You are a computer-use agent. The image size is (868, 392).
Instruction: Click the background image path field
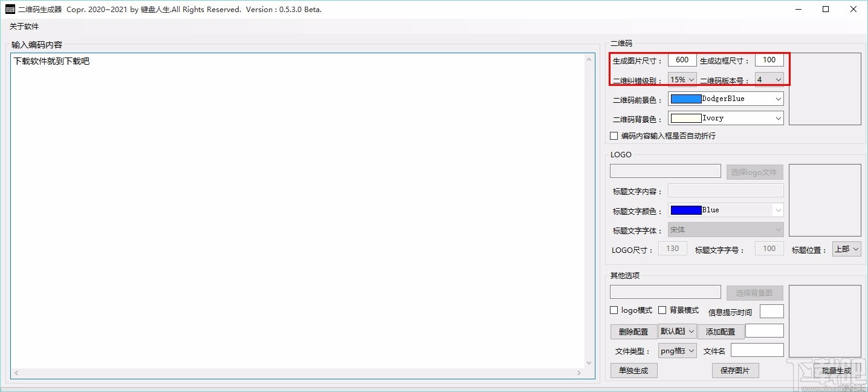click(666, 292)
